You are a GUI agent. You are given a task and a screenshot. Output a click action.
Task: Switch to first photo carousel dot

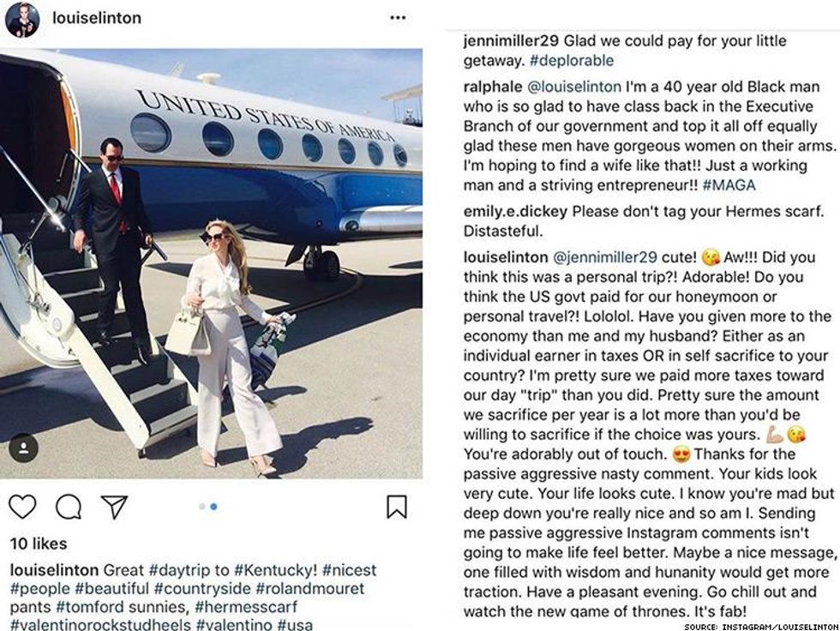[x=202, y=507]
